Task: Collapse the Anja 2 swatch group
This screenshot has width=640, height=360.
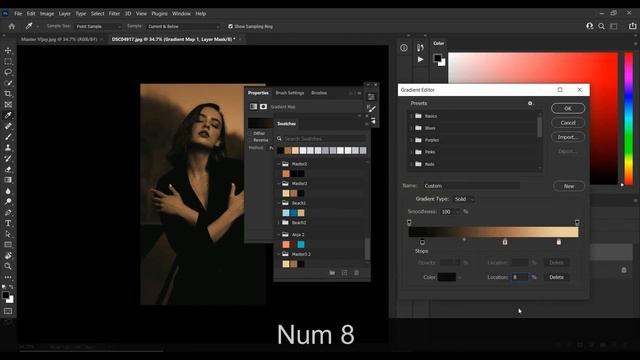Action: (x=279, y=235)
